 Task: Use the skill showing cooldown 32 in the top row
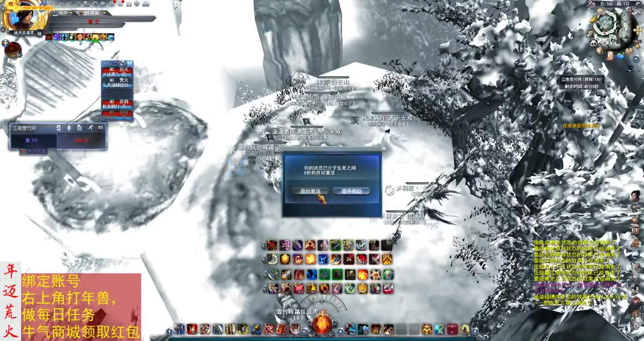tap(285, 245)
